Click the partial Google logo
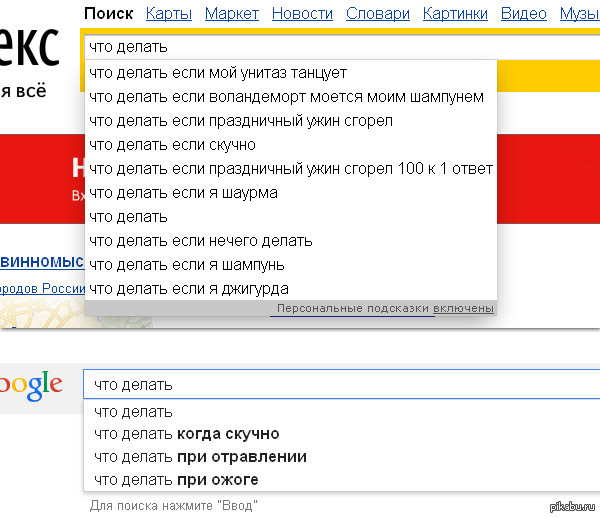Screen dimensions: 600x518 [x=30, y=386]
